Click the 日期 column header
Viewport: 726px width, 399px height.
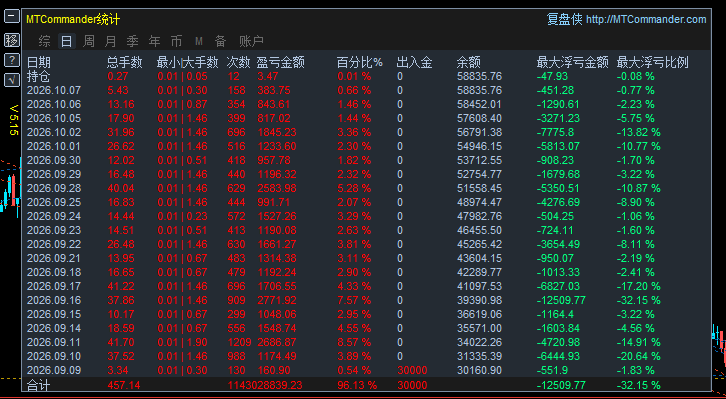(x=38, y=62)
